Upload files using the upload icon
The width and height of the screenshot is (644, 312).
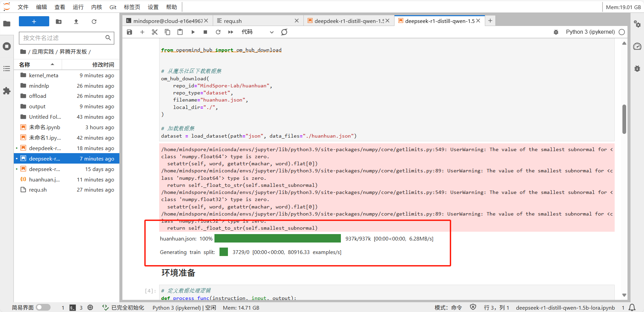click(x=76, y=22)
